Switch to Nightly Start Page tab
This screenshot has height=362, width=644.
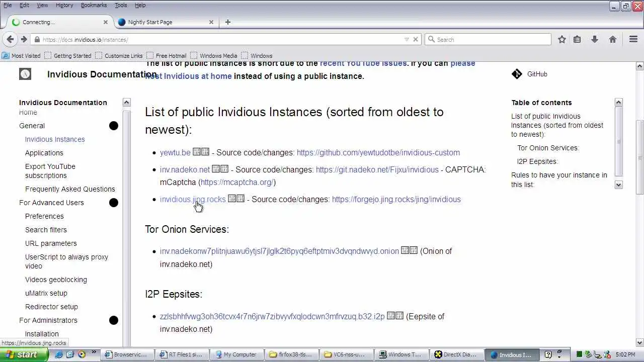[x=166, y=22]
